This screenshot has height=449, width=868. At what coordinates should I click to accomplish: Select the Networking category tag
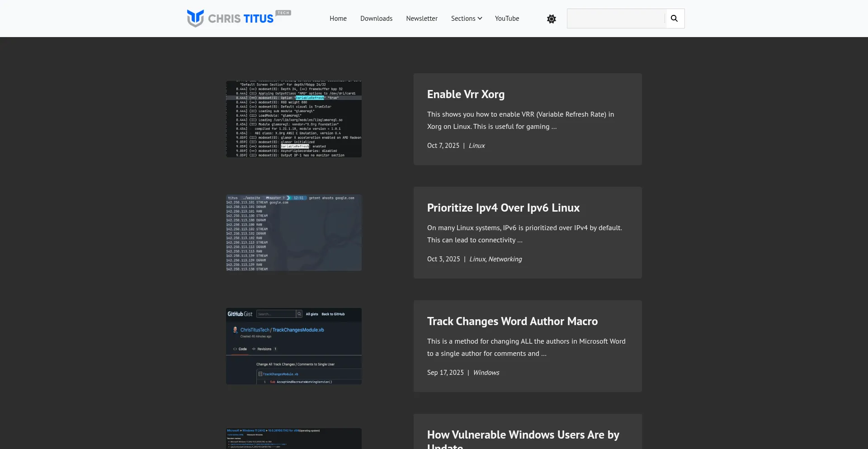(x=505, y=259)
